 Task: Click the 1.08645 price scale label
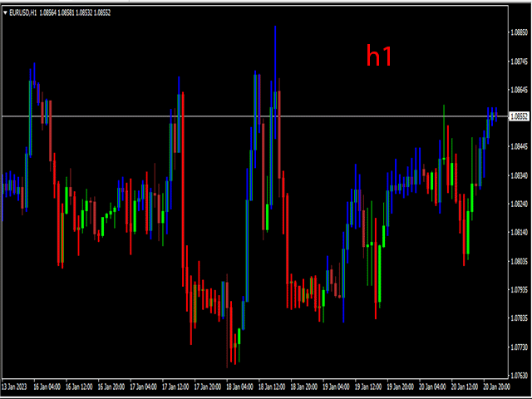518,90
